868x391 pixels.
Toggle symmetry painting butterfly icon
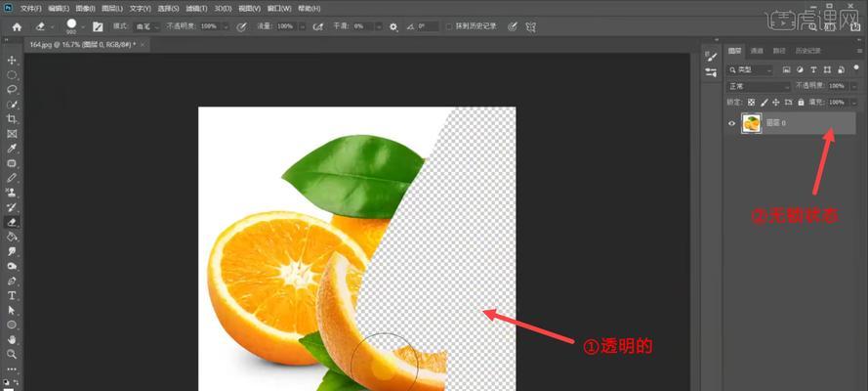coord(530,26)
